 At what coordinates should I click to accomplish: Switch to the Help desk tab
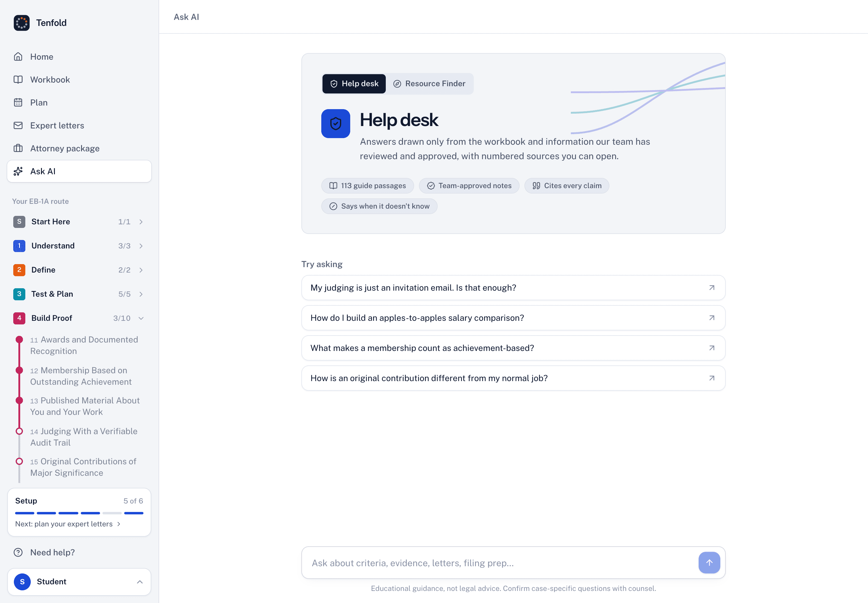pos(354,84)
